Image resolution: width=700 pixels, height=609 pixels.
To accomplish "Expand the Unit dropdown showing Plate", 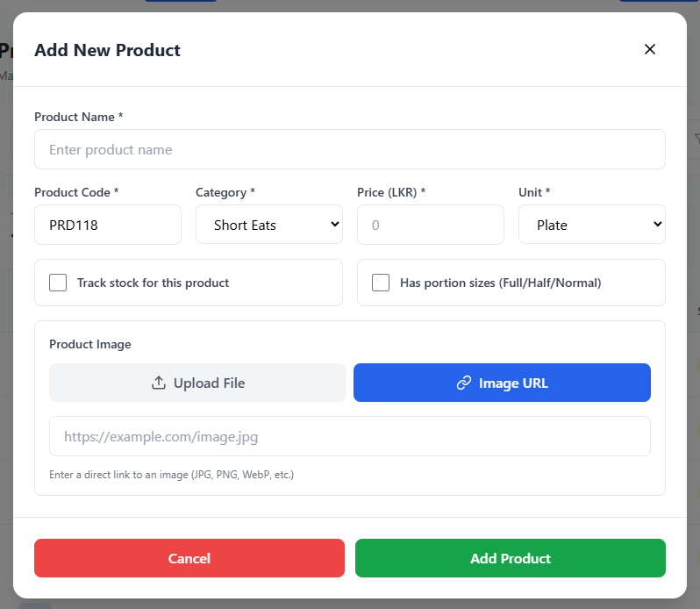I will (592, 225).
